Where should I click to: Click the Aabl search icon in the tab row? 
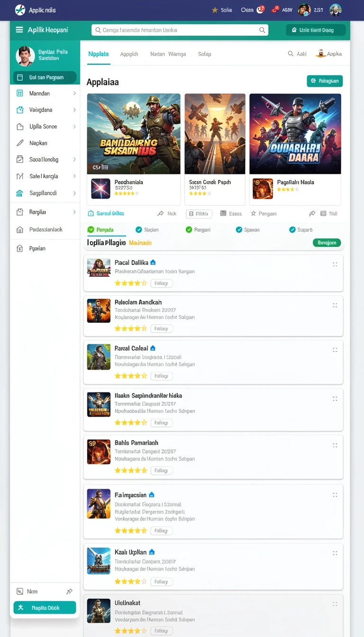click(291, 54)
